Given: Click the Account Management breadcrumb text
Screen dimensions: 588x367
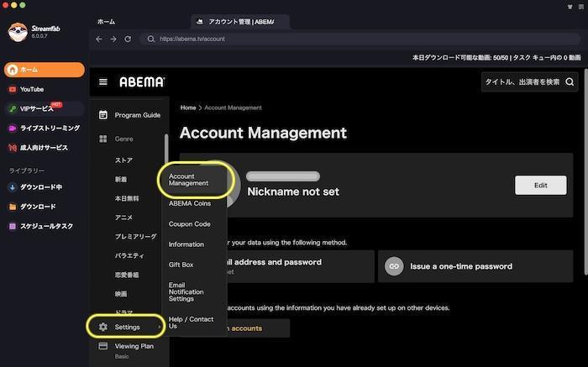Looking at the screenshot, I should [233, 107].
